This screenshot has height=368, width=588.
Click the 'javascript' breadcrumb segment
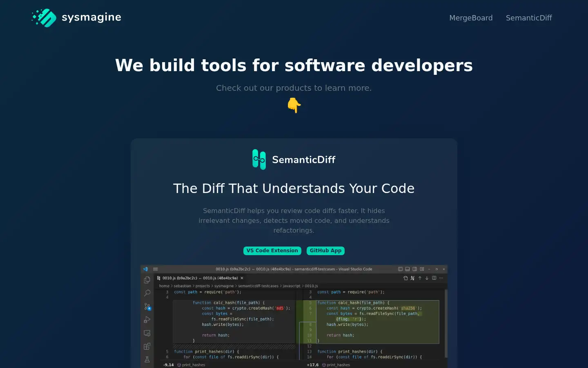[x=292, y=286]
